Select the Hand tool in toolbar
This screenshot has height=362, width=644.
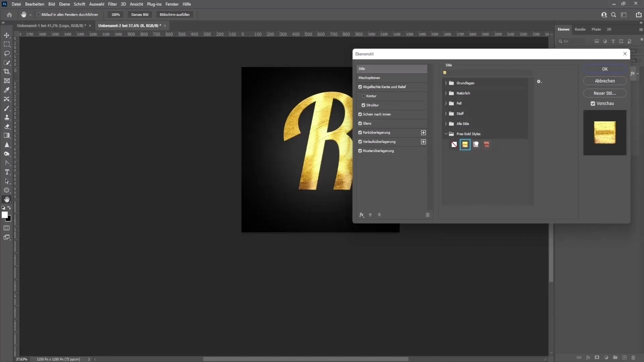point(7,199)
